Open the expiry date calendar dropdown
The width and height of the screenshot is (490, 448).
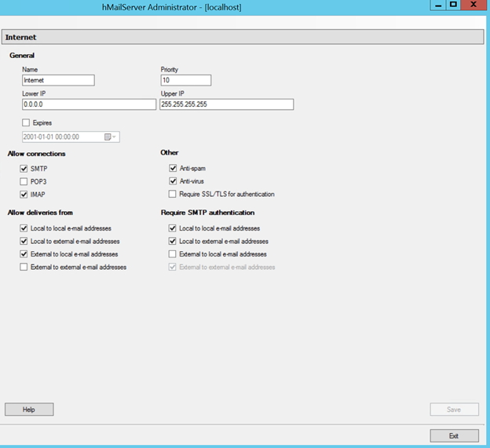(110, 137)
